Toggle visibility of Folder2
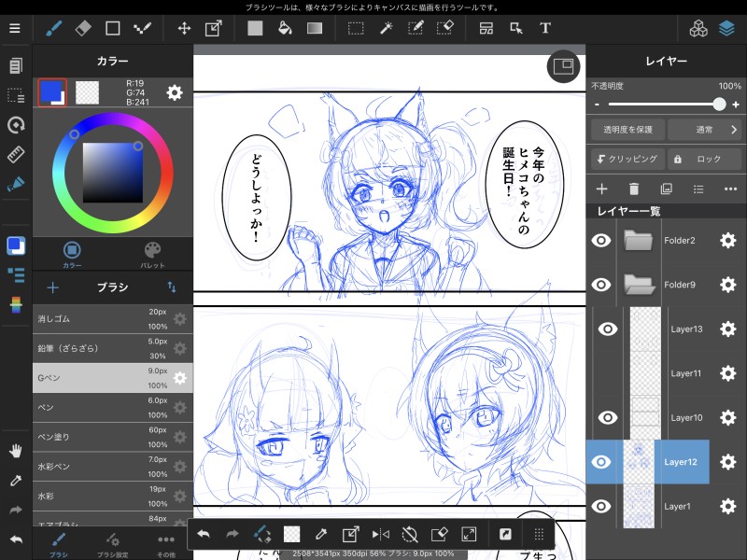The image size is (747, 560). [601, 241]
